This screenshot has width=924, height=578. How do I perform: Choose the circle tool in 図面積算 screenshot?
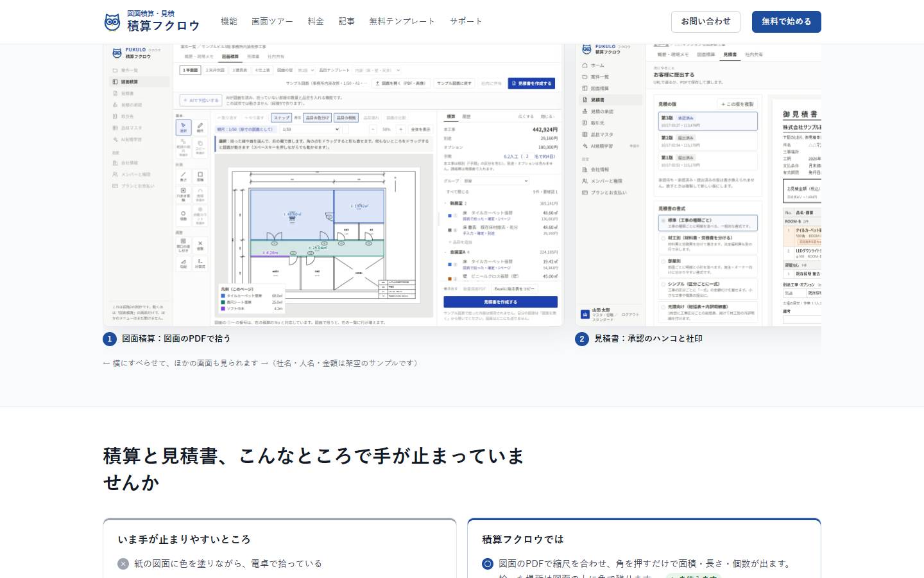pos(184,215)
